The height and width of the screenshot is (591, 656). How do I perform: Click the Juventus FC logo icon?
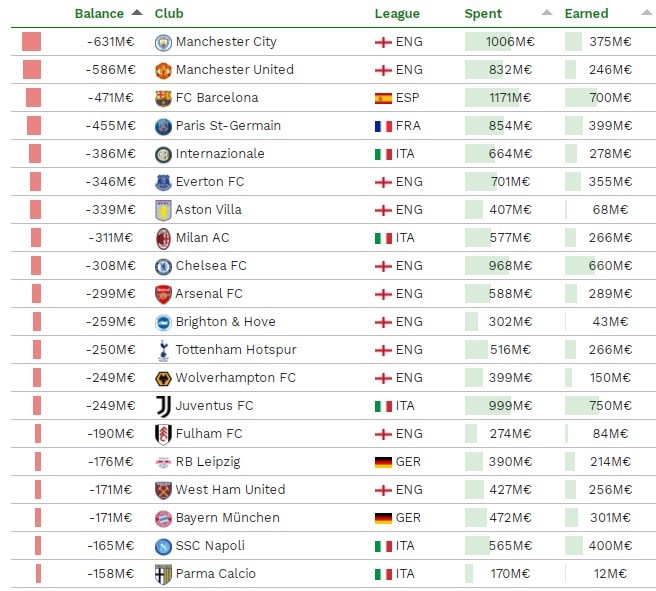[163, 406]
